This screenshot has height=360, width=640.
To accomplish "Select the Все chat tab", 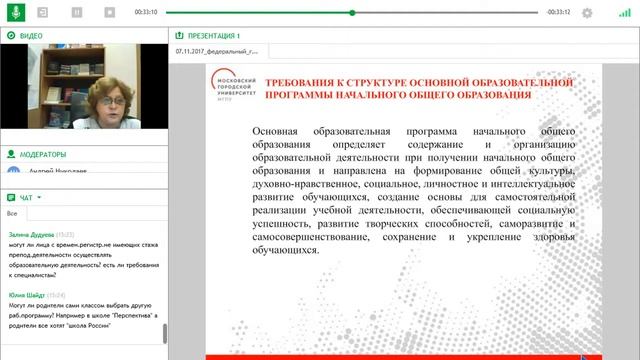I will [x=12, y=213].
